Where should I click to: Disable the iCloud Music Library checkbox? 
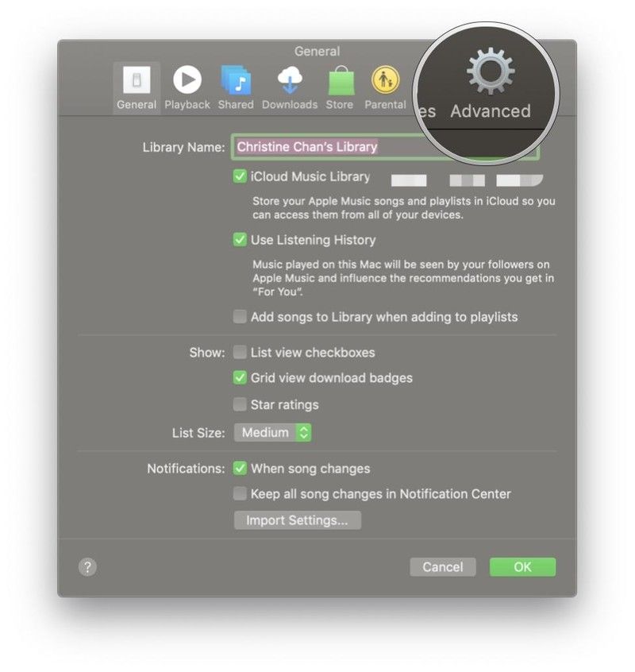(240, 176)
